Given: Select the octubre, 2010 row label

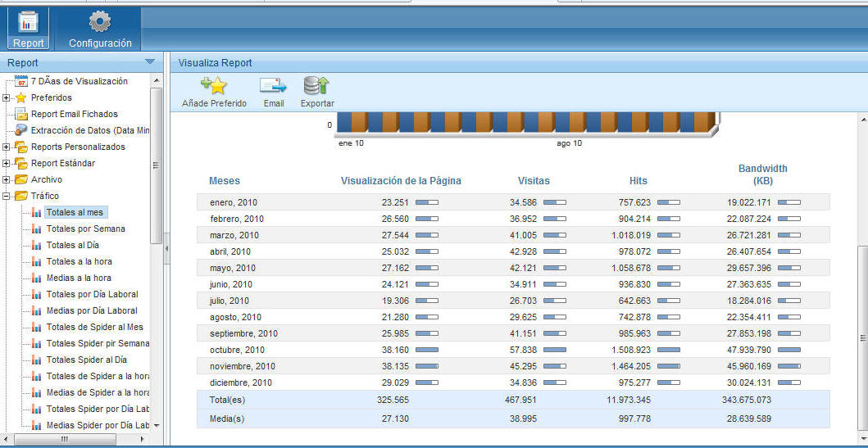Looking at the screenshot, I should click(237, 350).
